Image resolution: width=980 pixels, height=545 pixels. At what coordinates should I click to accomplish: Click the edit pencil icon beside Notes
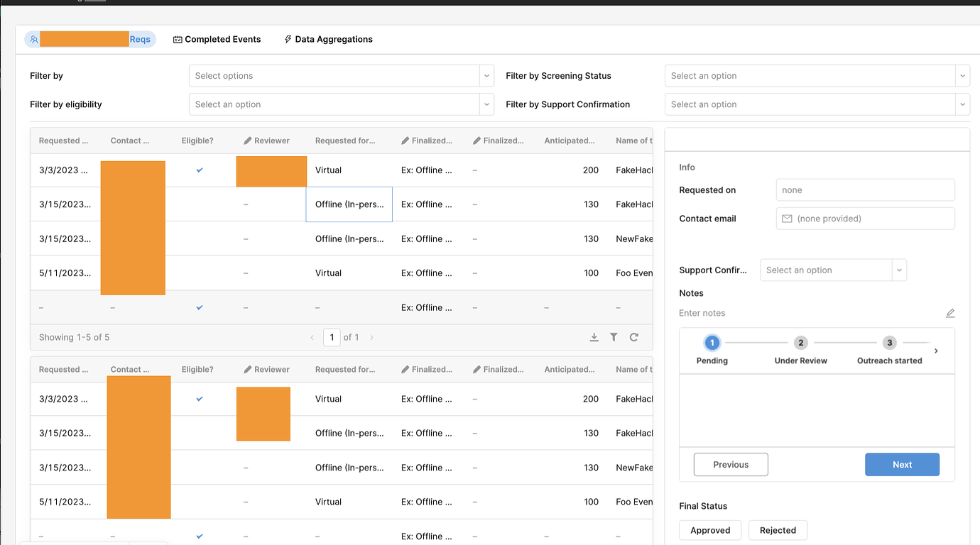point(950,313)
